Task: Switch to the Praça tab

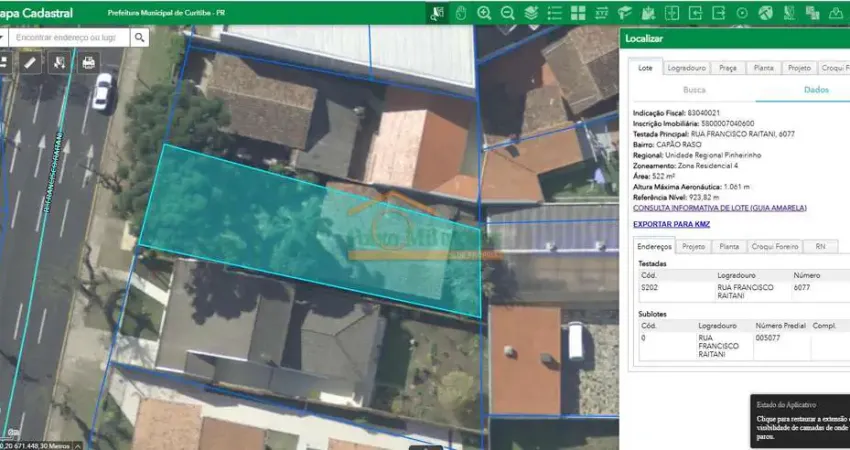Action: pos(727,68)
